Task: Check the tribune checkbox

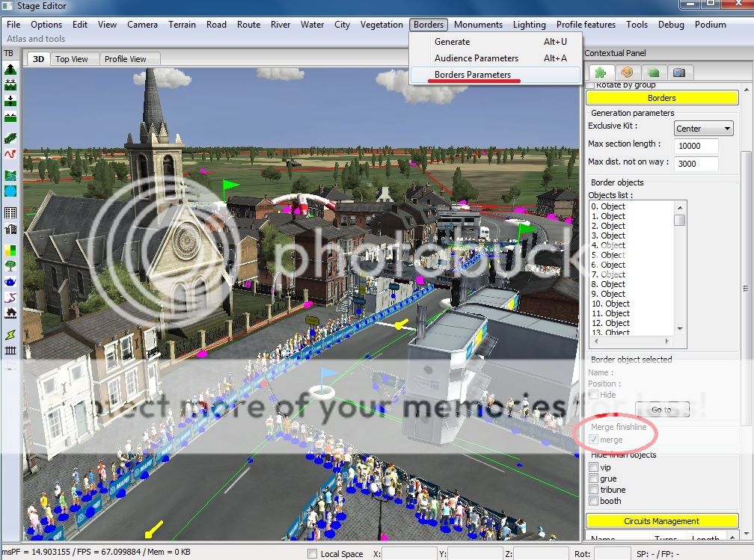Action: [593, 490]
